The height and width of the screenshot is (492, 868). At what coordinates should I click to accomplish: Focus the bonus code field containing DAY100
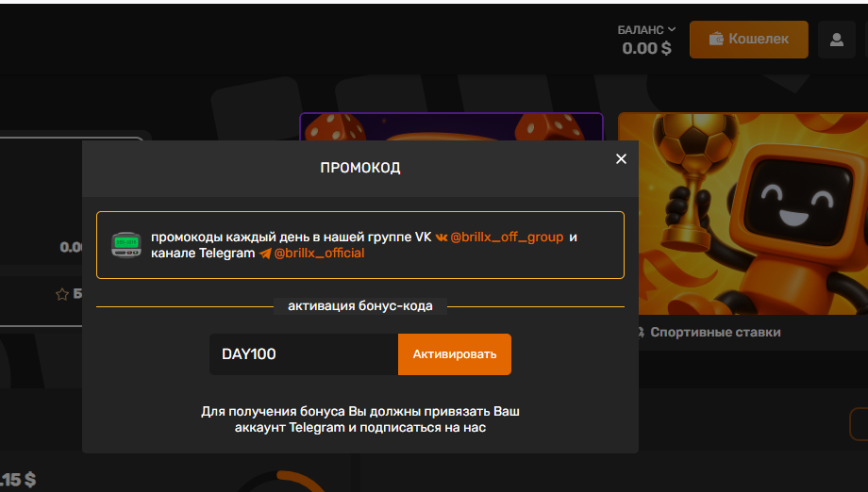pyautogui.click(x=304, y=354)
